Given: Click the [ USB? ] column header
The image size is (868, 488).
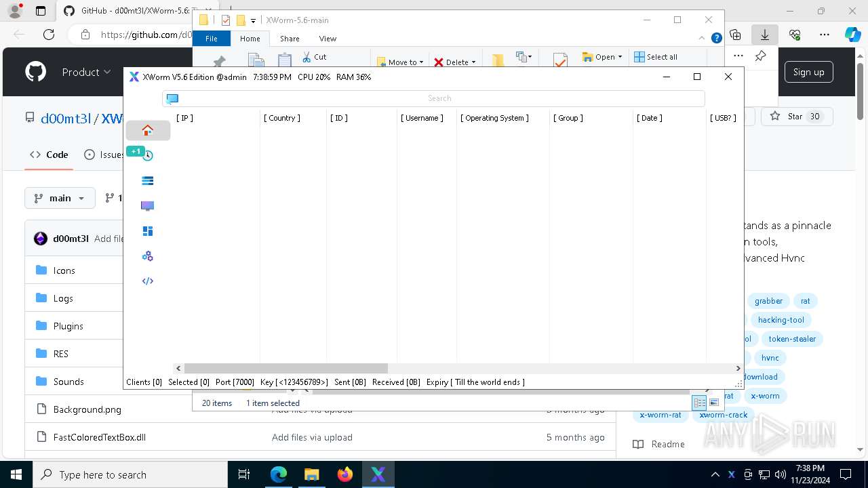Looking at the screenshot, I should pos(724,118).
